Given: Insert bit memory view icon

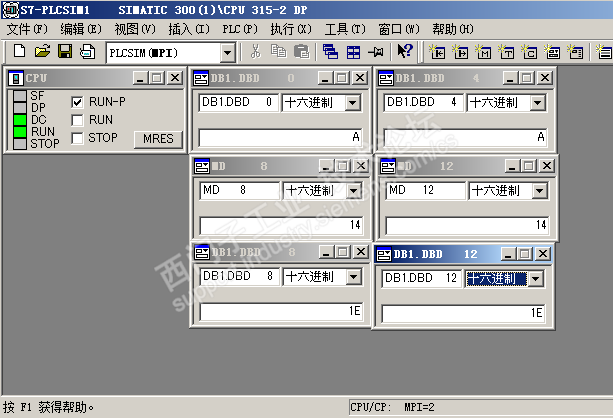Looking at the screenshot, I should (483, 52).
